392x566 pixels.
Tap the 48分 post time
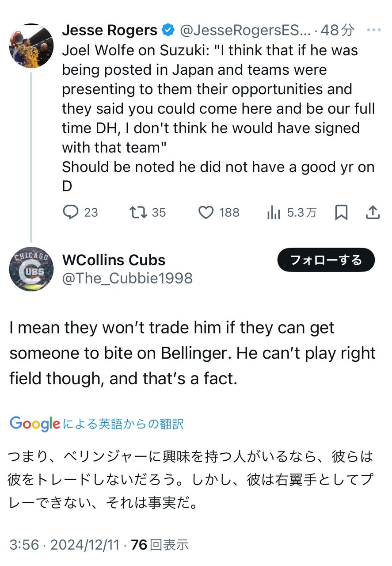(337, 30)
